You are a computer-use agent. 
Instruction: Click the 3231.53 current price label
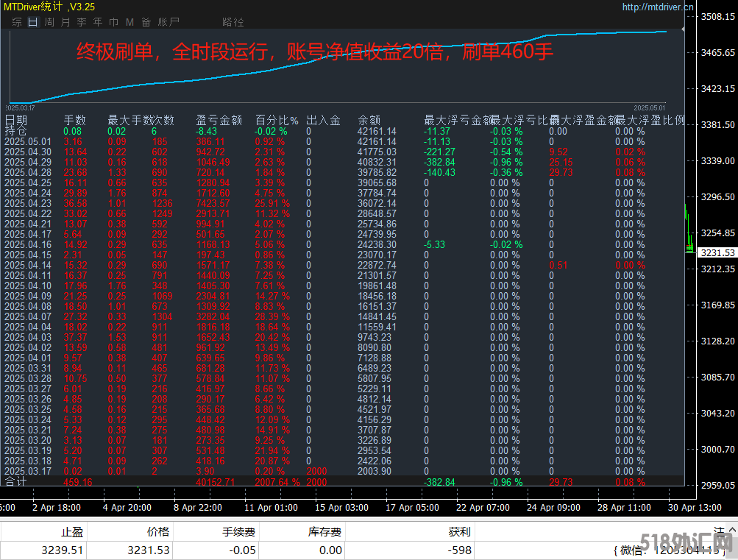(x=717, y=252)
